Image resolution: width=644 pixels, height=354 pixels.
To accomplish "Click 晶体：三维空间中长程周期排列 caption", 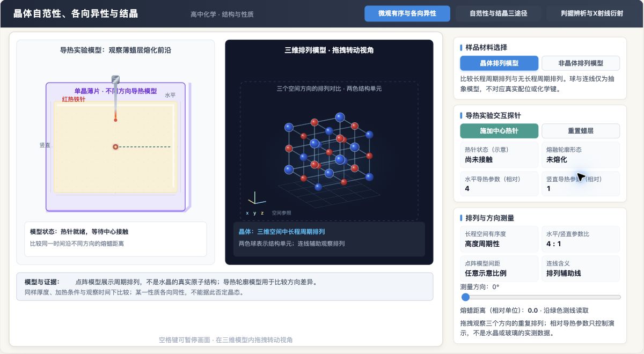I will pyautogui.click(x=282, y=232).
